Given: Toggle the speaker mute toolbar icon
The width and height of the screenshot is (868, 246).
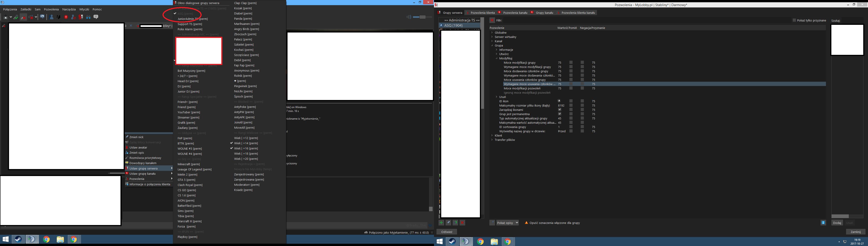Looking at the screenshot, I should (x=31, y=17).
